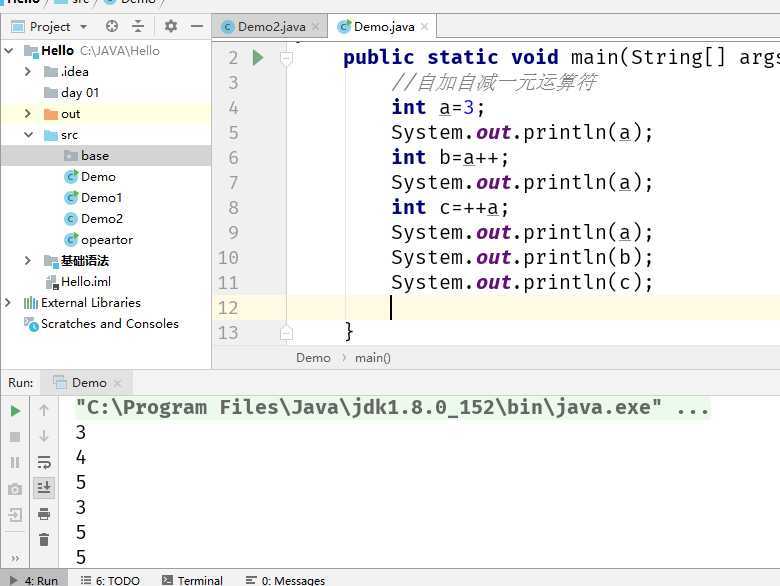The image size is (780, 586).
Task: Click 'int b=a++;' code line
Action: click(x=450, y=158)
